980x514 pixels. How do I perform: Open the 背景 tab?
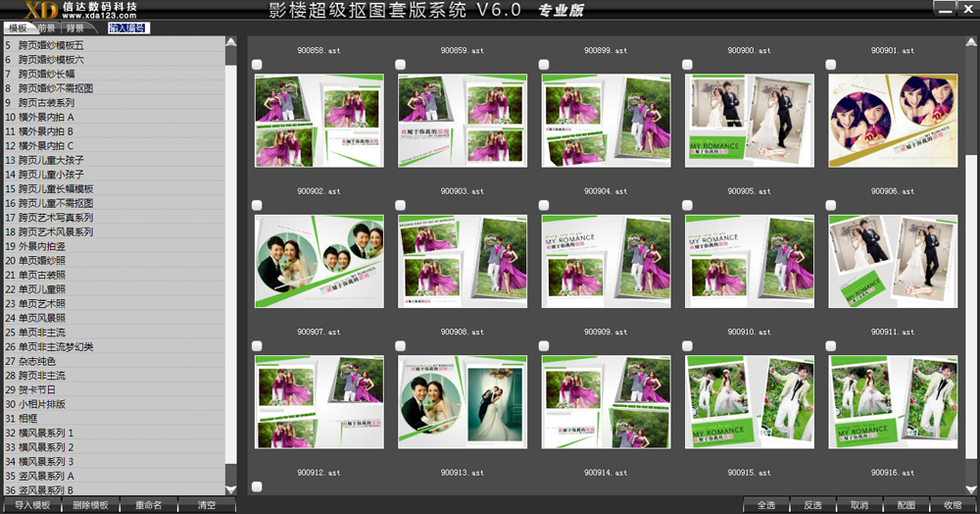(x=75, y=28)
